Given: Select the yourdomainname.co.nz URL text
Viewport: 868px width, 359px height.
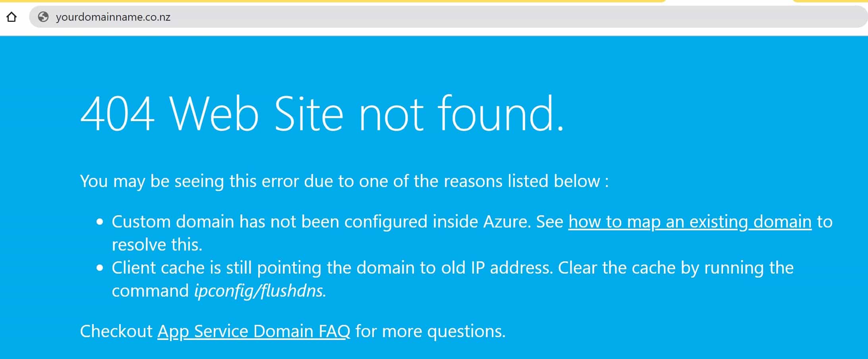Looking at the screenshot, I should coord(113,17).
